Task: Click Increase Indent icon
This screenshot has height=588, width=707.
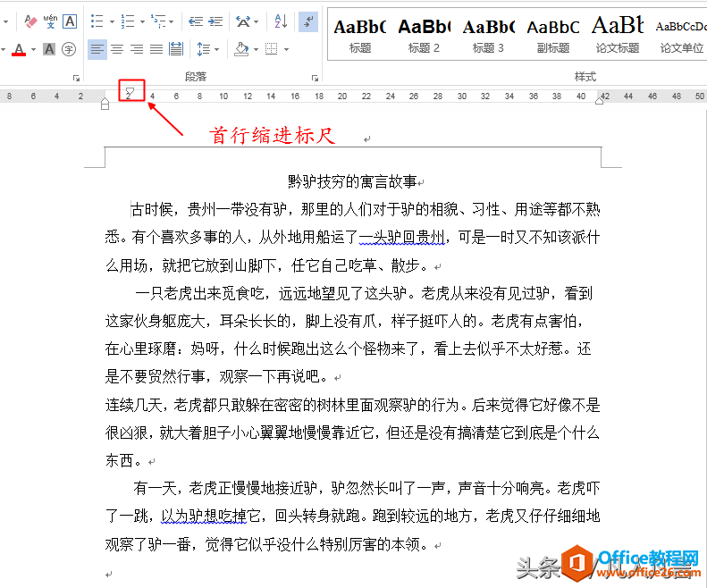Action: coord(215,21)
